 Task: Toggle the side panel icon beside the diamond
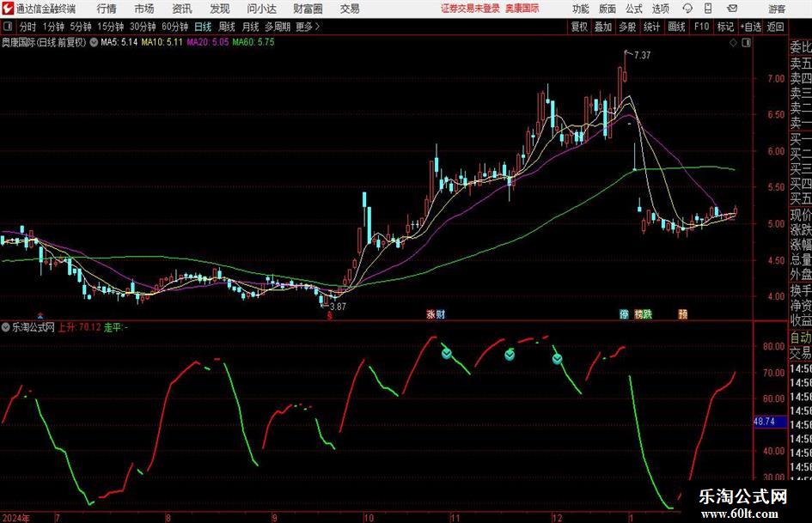pyautogui.click(x=746, y=43)
